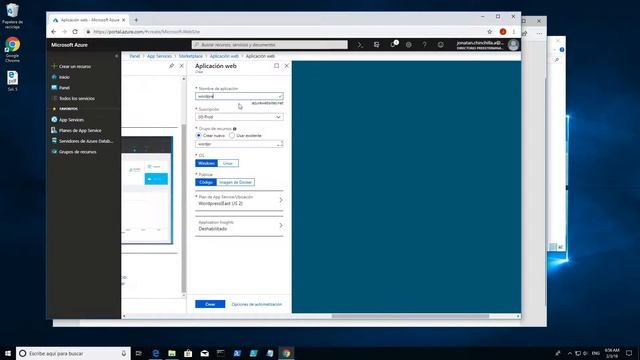Reload the page in Chrome

(x=75, y=31)
